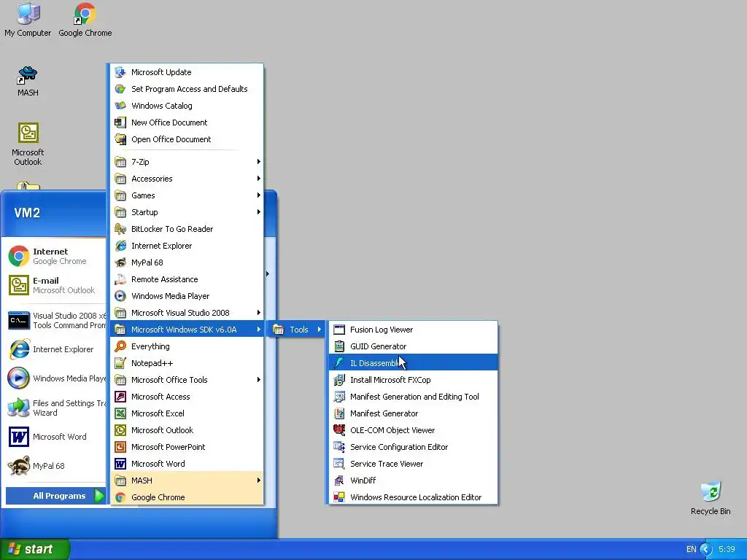Launch Microsoft Access
Image resolution: width=747 pixels, height=560 pixels.
[x=187, y=397]
